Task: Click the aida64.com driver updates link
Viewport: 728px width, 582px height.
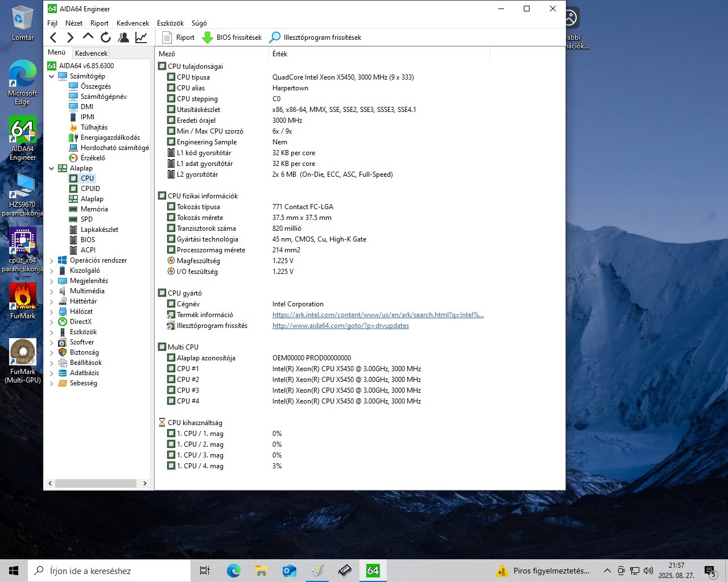Action: click(340, 326)
